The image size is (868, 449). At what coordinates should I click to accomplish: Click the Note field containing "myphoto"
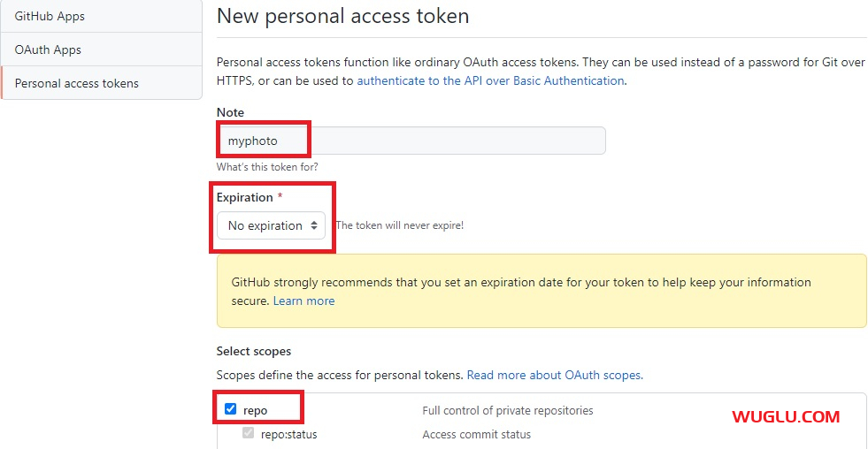pyautogui.click(x=411, y=141)
